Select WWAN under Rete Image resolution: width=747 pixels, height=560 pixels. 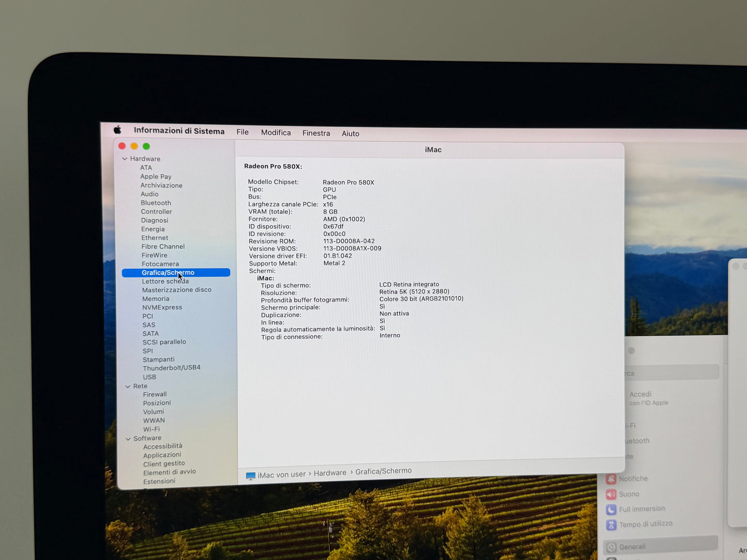154,421
